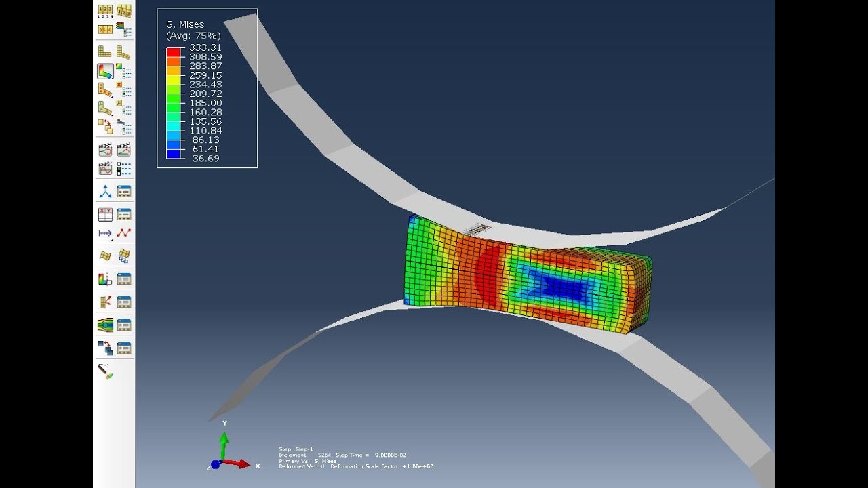
Task: Select the "Primary Var: S, Mises" text
Action: point(307,461)
